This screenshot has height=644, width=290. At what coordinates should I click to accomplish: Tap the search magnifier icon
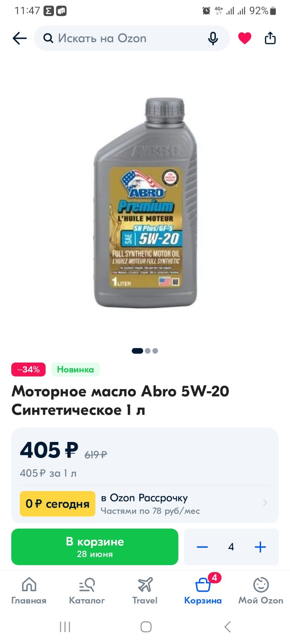48,38
